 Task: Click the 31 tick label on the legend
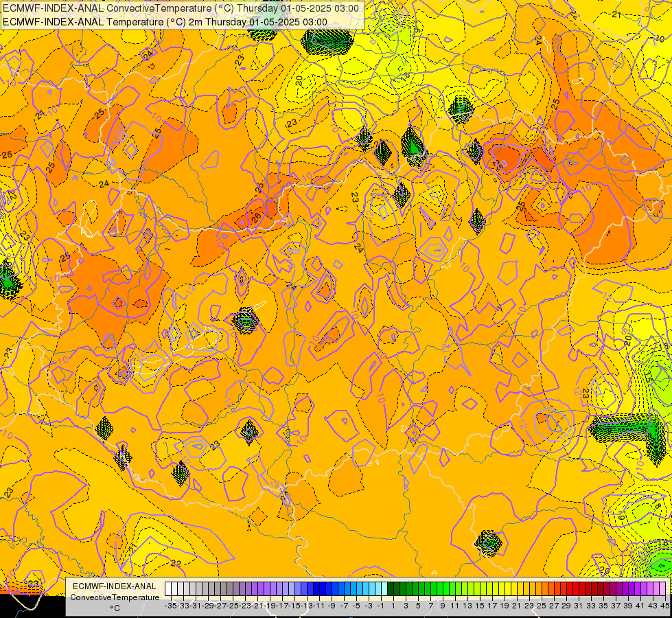[x=578, y=606]
